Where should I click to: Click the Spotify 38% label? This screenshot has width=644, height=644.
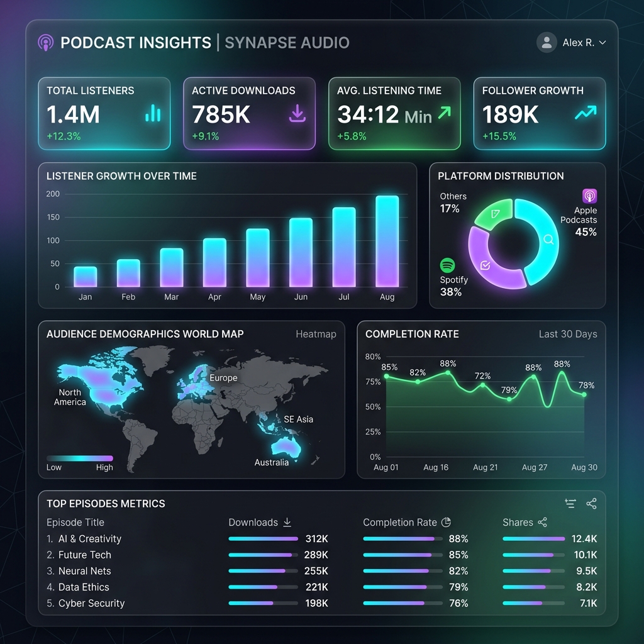point(453,286)
